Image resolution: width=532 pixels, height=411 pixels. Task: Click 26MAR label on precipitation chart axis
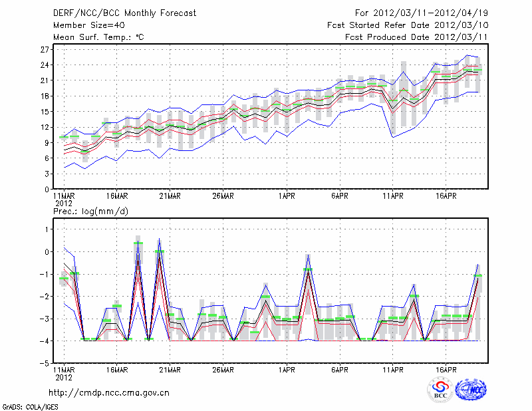click(x=223, y=370)
